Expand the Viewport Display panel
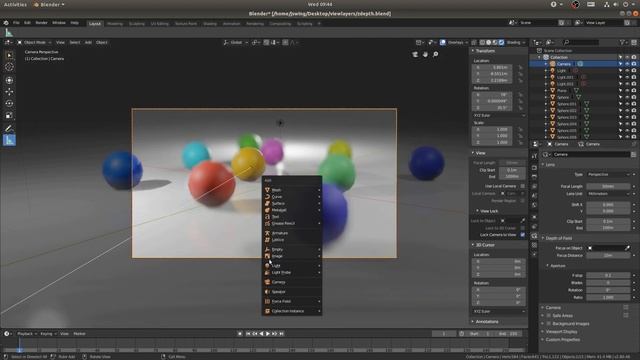This screenshot has height=360, width=640. click(x=561, y=331)
